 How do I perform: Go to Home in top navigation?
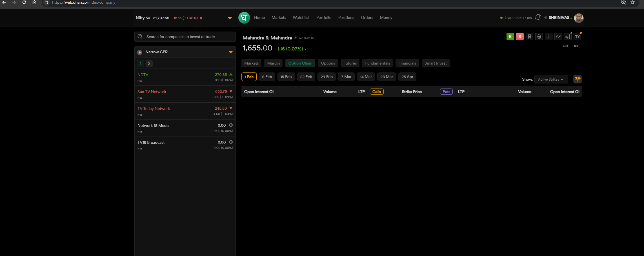[x=259, y=17]
